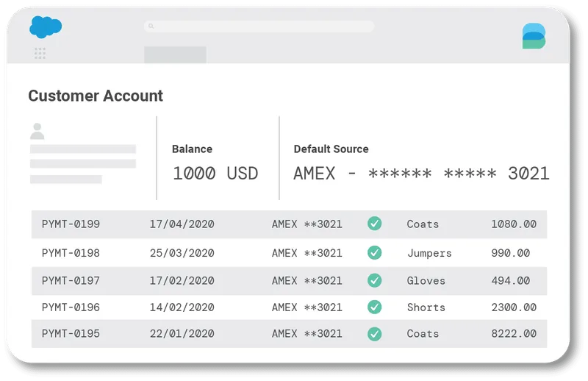The height and width of the screenshot is (381, 588).
Task: Click the Customer Account heading
Action: click(96, 96)
